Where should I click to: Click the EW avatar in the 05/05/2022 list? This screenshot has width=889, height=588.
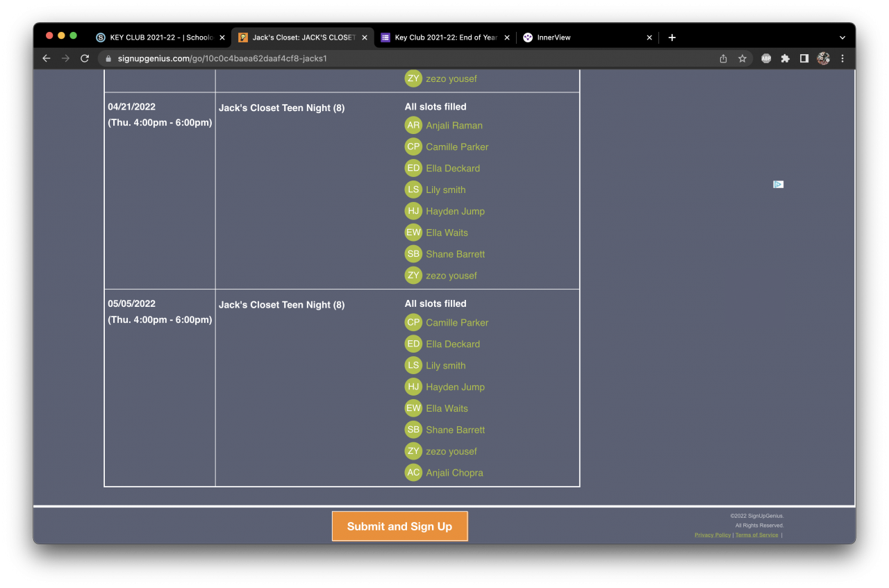[x=413, y=408]
